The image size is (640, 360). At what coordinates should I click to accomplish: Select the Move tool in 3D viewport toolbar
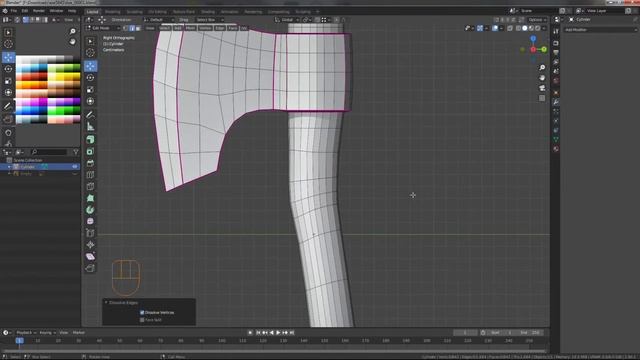click(x=90, y=66)
